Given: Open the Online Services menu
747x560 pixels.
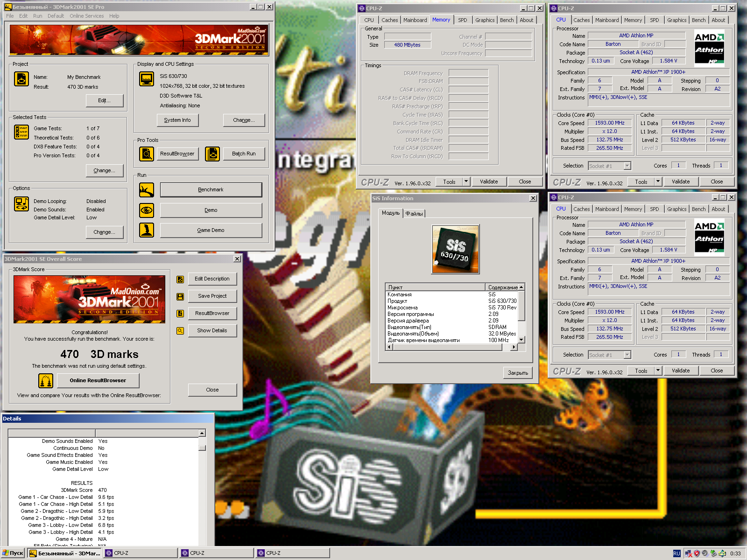Looking at the screenshot, I should (87, 16).
